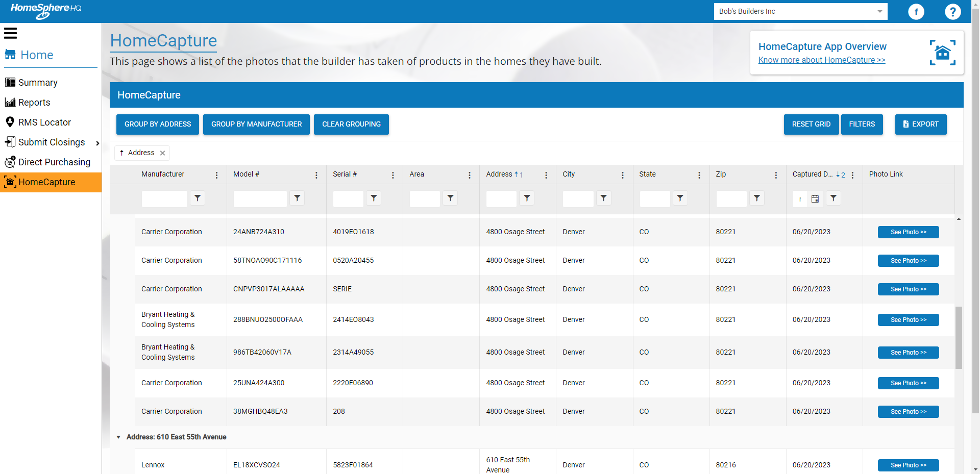Open City column menu dots
Screen dimensions: 980x474
623,175
